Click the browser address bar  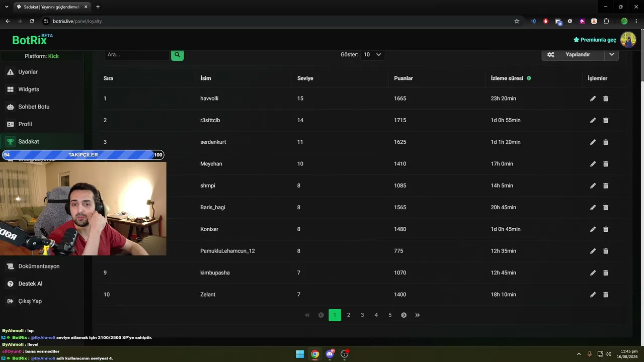coord(277,21)
